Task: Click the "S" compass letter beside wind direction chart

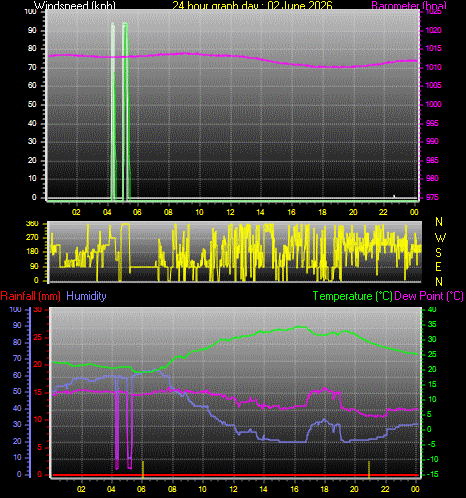Action: click(x=439, y=253)
